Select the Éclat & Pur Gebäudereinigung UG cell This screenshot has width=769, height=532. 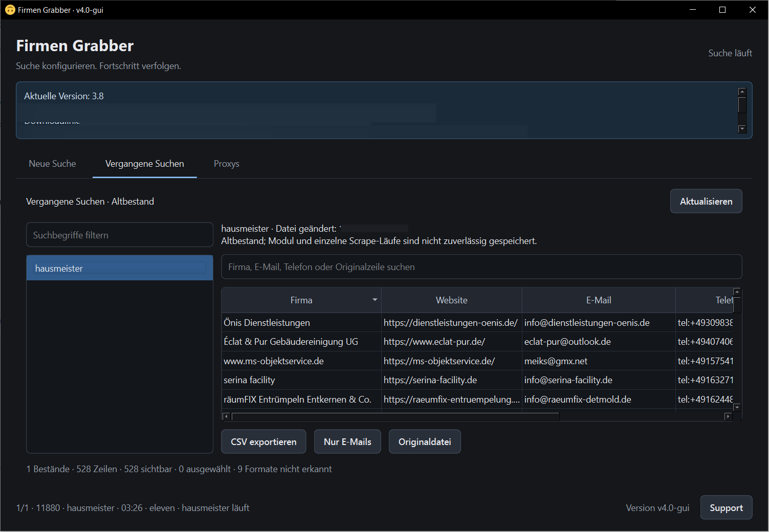point(301,342)
